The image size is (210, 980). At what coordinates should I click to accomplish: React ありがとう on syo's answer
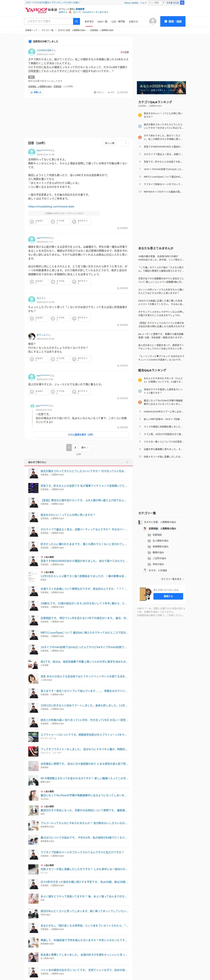click(81, 392)
